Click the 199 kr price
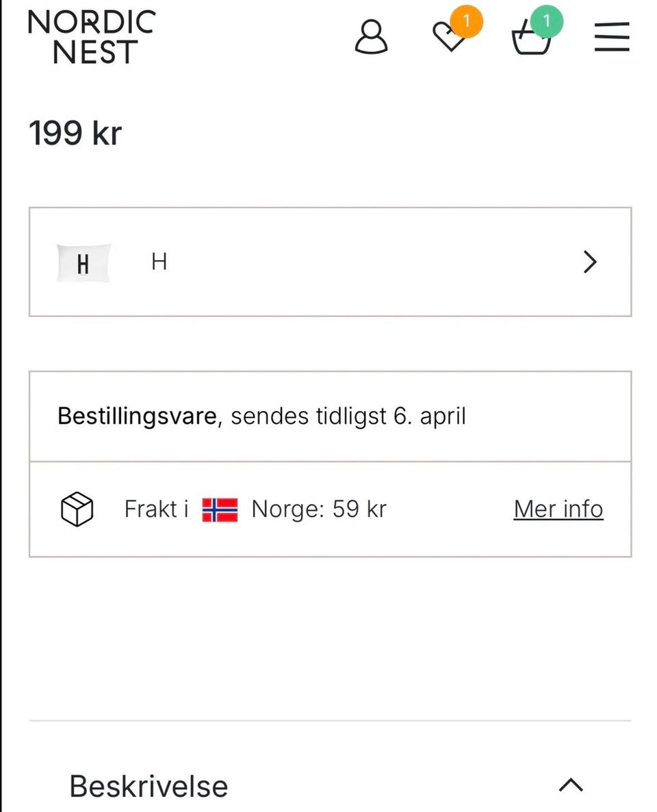657x812 pixels. (x=75, y=133)
